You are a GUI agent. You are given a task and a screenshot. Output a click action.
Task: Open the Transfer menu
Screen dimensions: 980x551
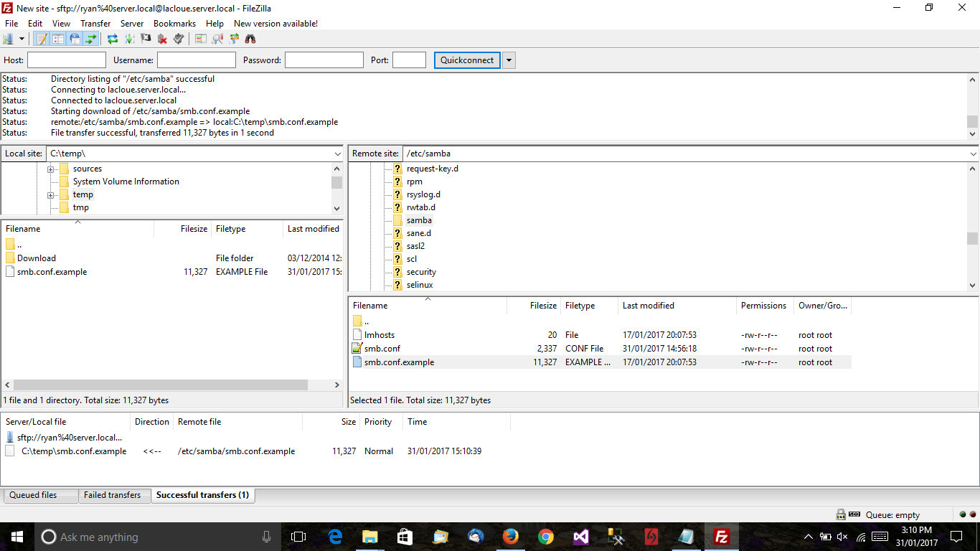coord(95,24)
